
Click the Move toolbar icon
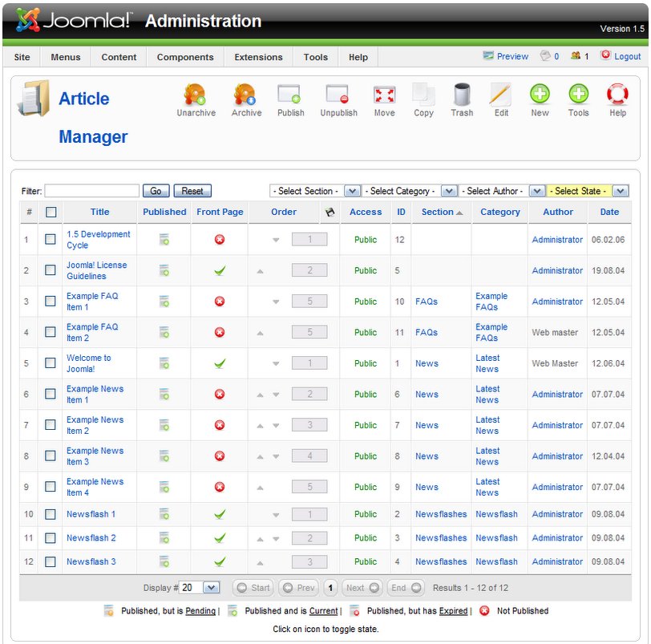click(384, 95)
